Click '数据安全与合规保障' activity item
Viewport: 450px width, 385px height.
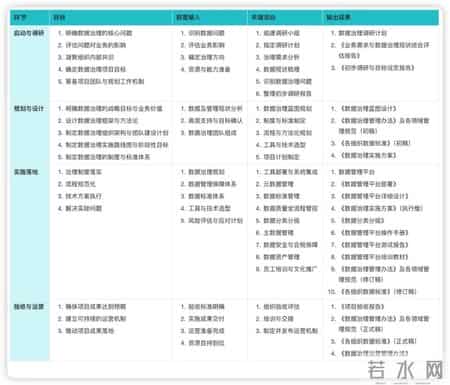(290, 245)
